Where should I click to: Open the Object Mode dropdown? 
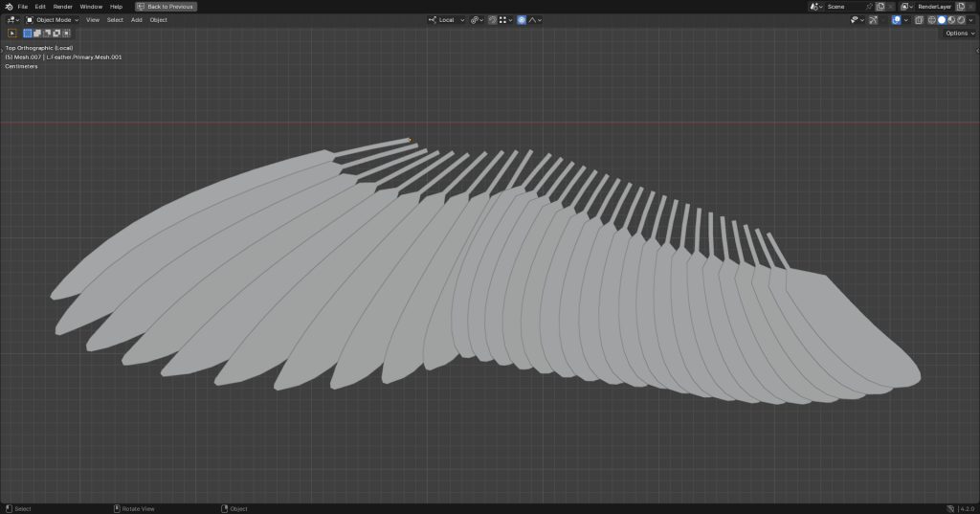[53, 20]
